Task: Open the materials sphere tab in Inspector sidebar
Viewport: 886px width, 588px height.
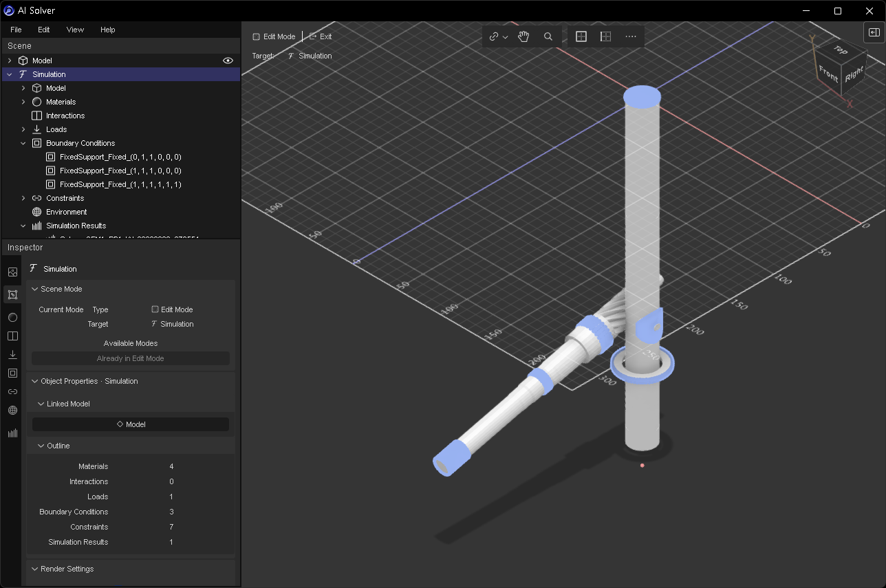Action: [x=12, y=318]
